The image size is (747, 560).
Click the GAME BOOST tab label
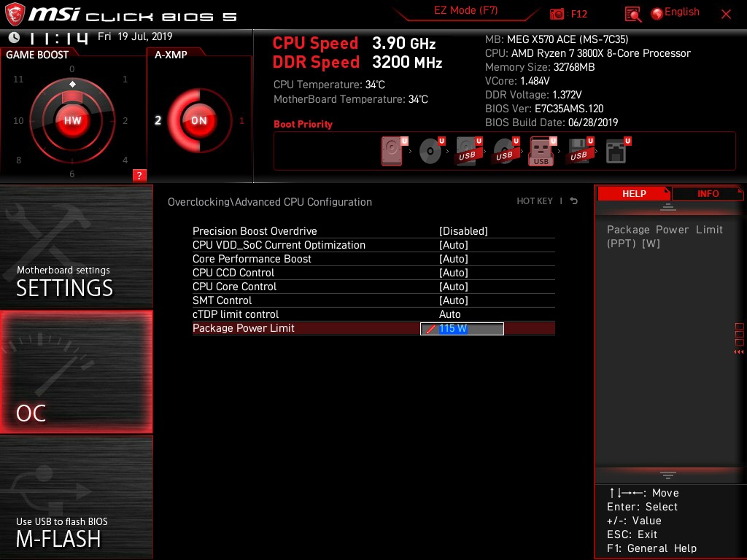(x=37, y=55)
